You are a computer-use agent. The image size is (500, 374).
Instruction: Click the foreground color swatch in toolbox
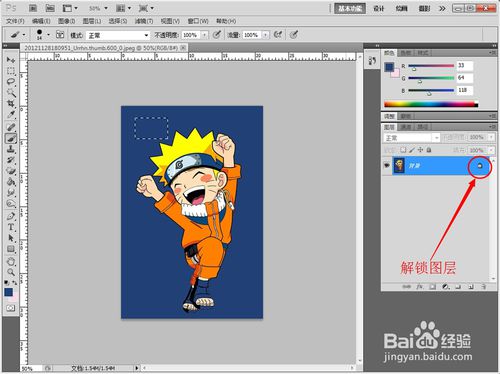8,293
